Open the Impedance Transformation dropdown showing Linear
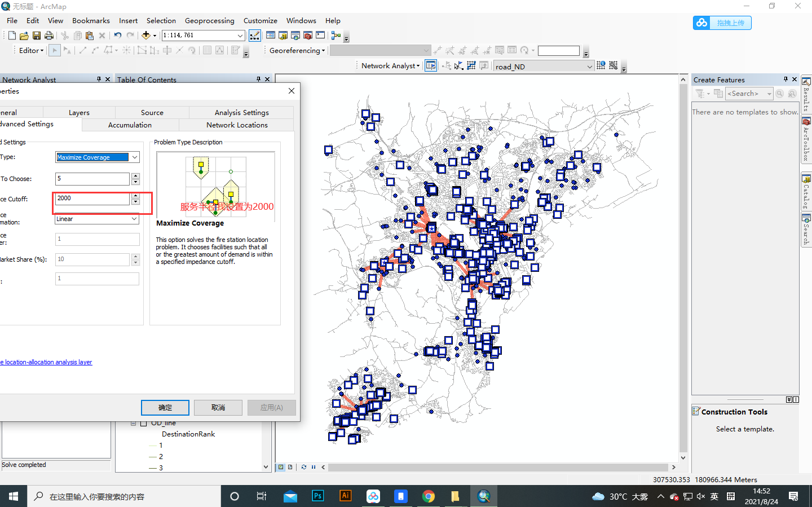Viewport: 812px width, 507px height. [x=135, y=219]
